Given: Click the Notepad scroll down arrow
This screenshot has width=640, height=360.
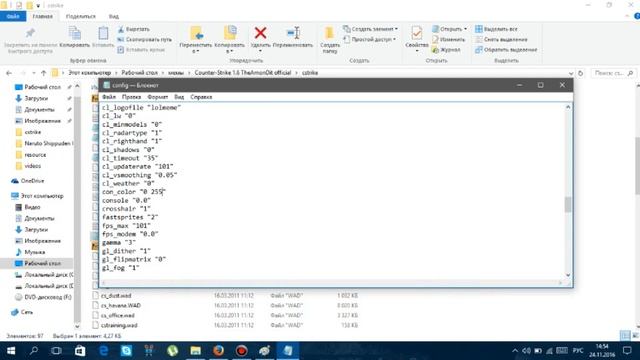Looking at the screenshot, I should [568, 275].
